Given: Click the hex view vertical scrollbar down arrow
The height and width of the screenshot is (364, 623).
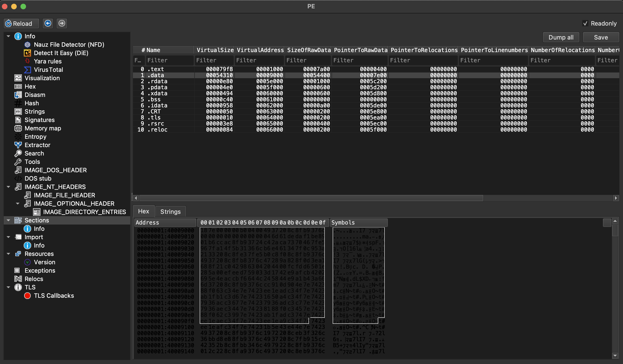Looking at the screenshot, I should (x=615, y=356).
